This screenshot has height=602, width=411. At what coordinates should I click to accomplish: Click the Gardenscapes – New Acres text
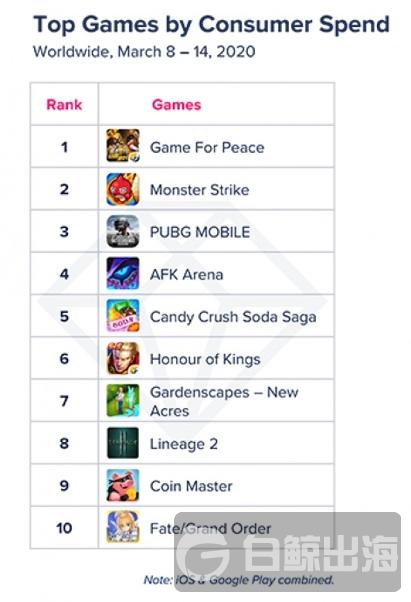(224, 401)
